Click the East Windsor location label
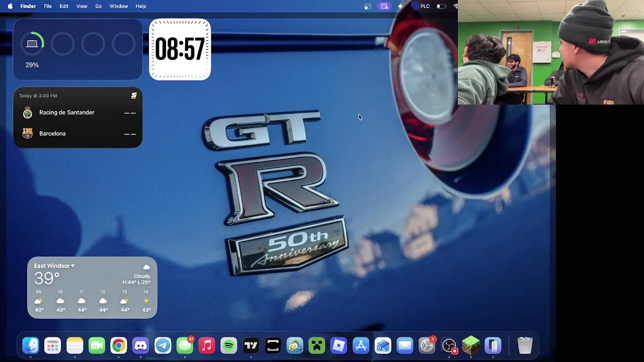The height and width of the screenshot is (362, 644). coord(51,266)
